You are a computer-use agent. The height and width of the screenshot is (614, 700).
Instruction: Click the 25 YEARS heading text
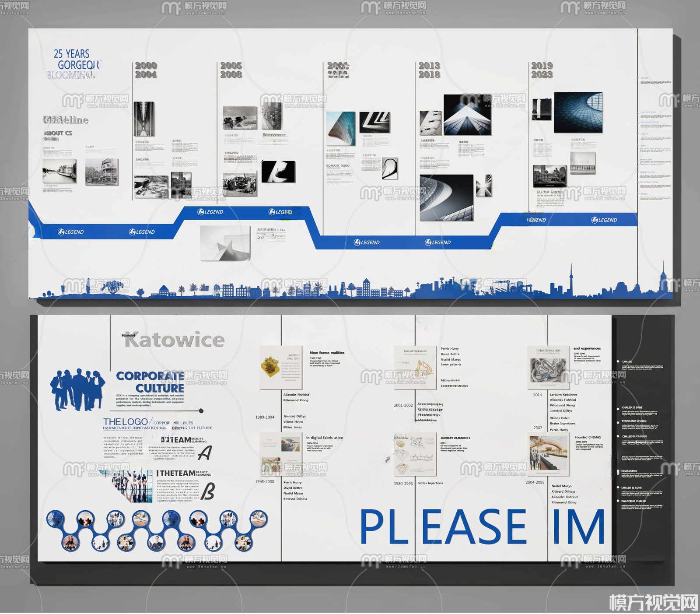(x=71, y=54)
